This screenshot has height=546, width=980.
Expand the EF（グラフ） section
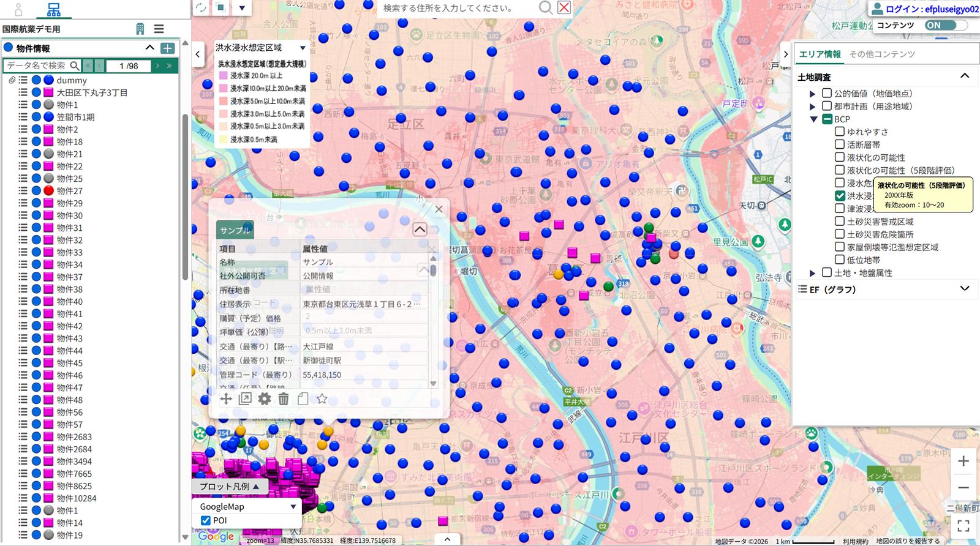(964, 289)
